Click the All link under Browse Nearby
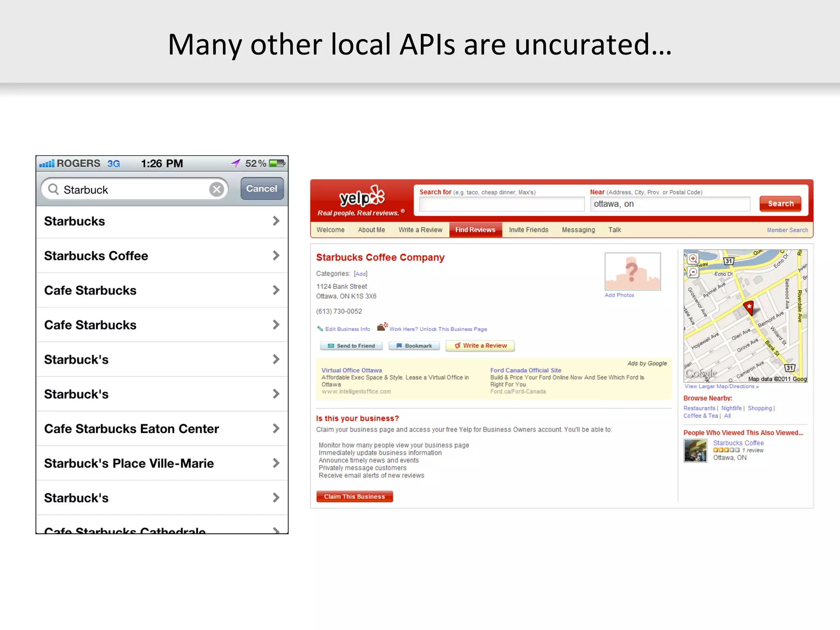Screen dimensions: 840x630 [727, 416]
